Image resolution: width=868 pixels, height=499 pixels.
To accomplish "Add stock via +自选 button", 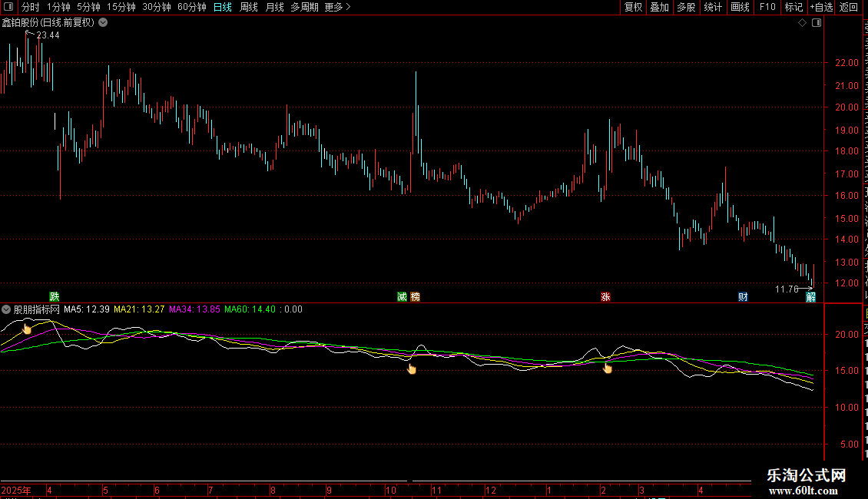I will (x=821, y=7).
